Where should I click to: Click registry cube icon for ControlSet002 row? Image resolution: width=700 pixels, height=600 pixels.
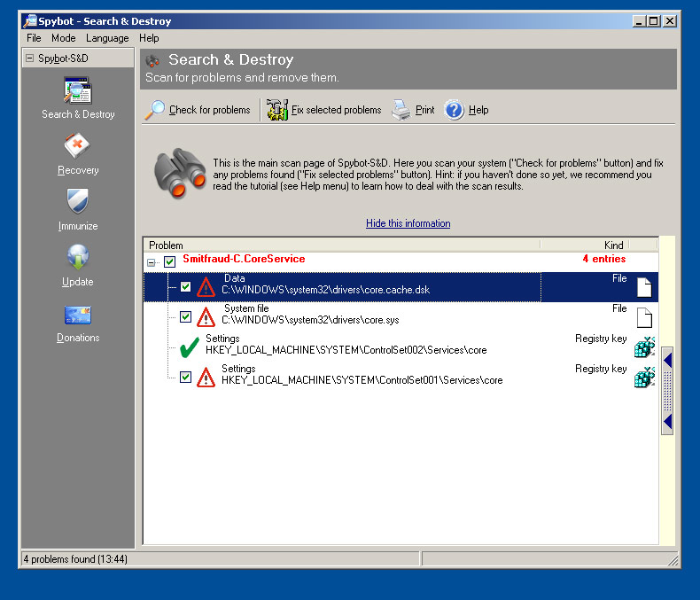point(644,347)
